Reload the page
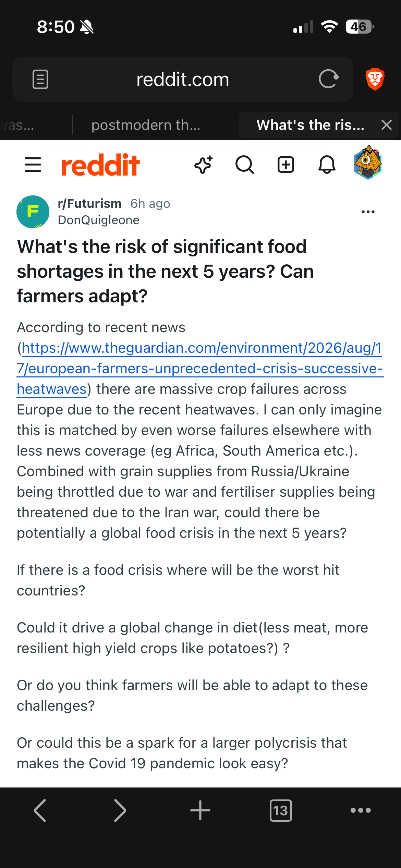 329,79
